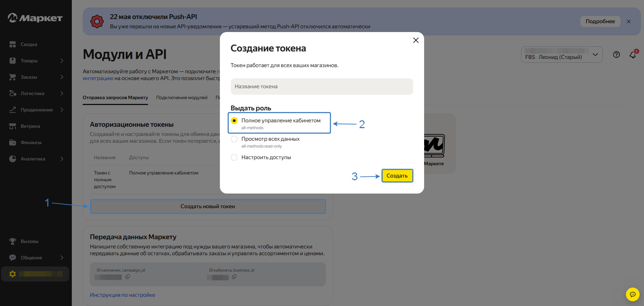Click Создать новый токен button

coord(208,206)
